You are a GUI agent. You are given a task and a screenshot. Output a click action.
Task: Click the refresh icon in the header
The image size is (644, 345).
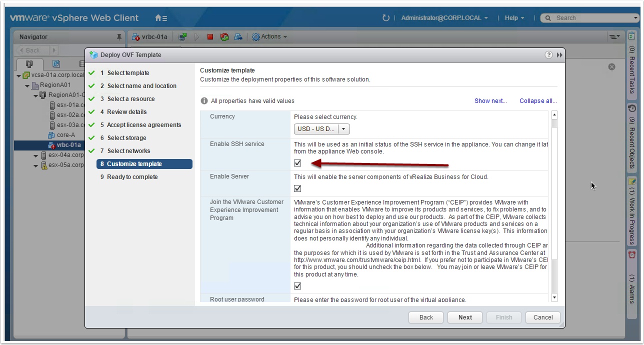[x=385, y=18]
